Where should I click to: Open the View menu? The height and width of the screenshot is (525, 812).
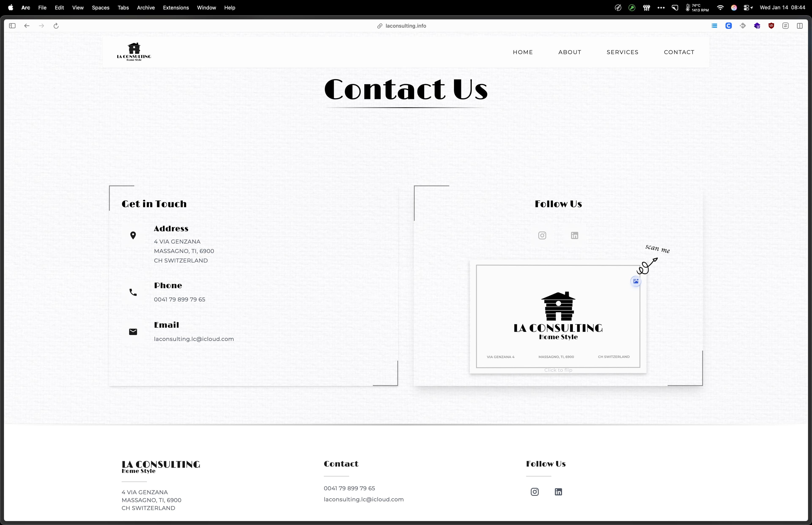point(78,7)
